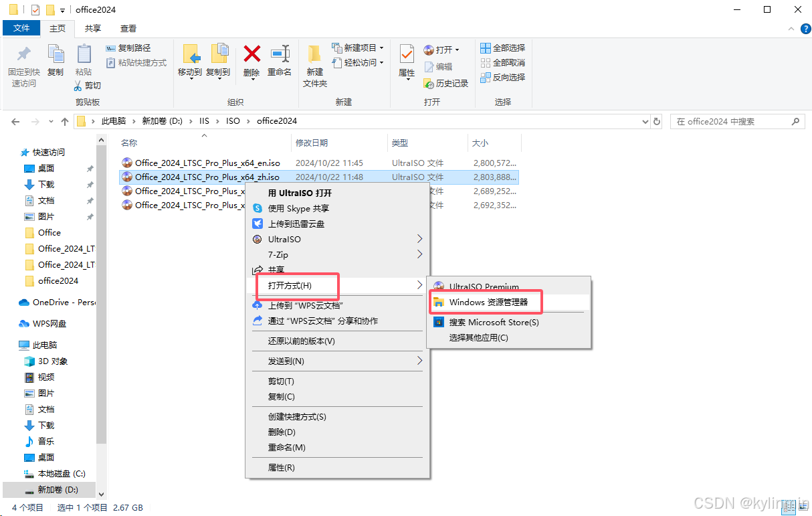Expand the UltraISO submenu arrow
This screenshot has width=812, height=516.
pos(419,239)
